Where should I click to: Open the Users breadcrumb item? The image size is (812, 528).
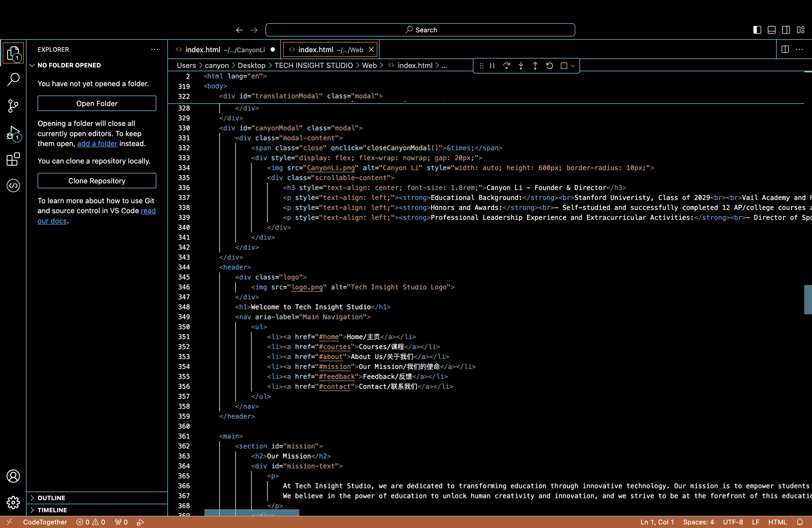coord(186,65)
